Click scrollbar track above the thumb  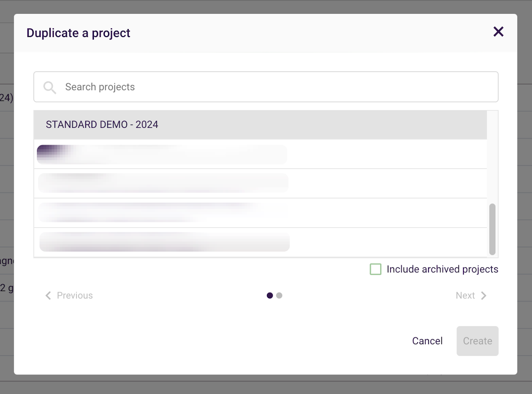pyautogui.click(x=493, y=158)
